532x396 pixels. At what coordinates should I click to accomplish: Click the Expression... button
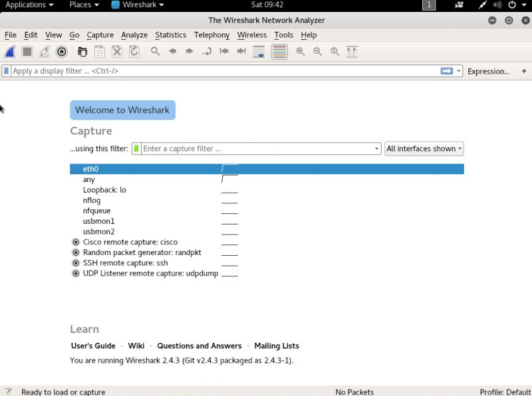(x=488, y=71)
